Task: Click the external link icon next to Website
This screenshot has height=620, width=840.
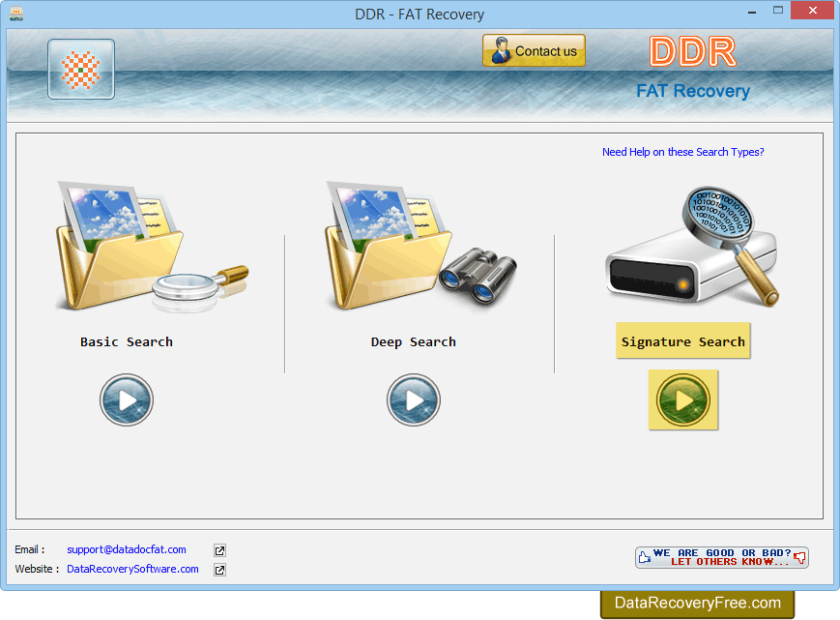Action: click(x=219, y=570)
